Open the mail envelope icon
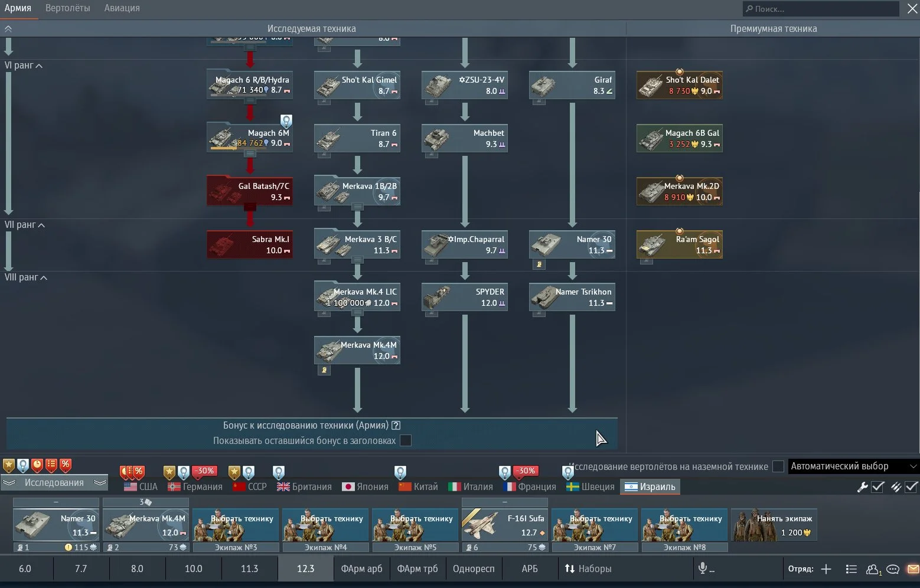Image resolution: width=920 pixels, height=588 pixels. coord(913,569)
